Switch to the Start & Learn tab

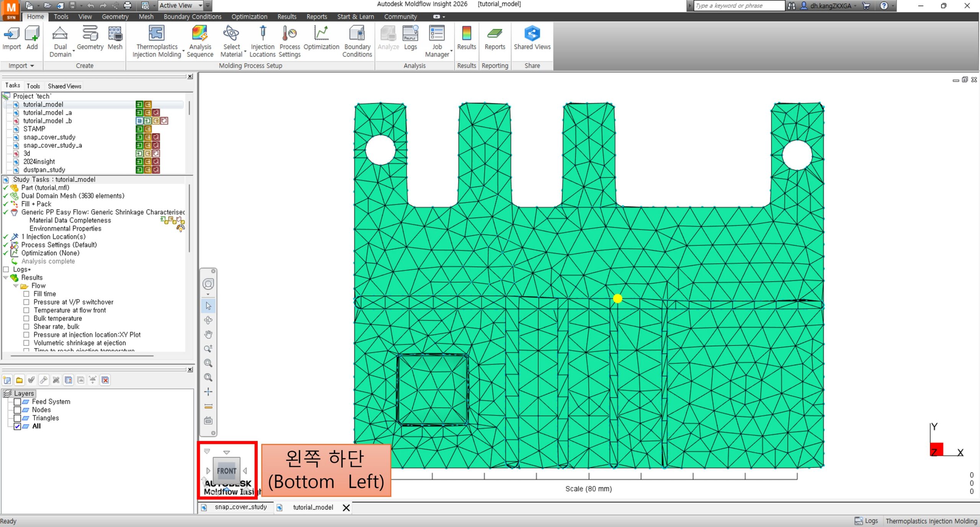pyautogui.click(x=356, y=17)
